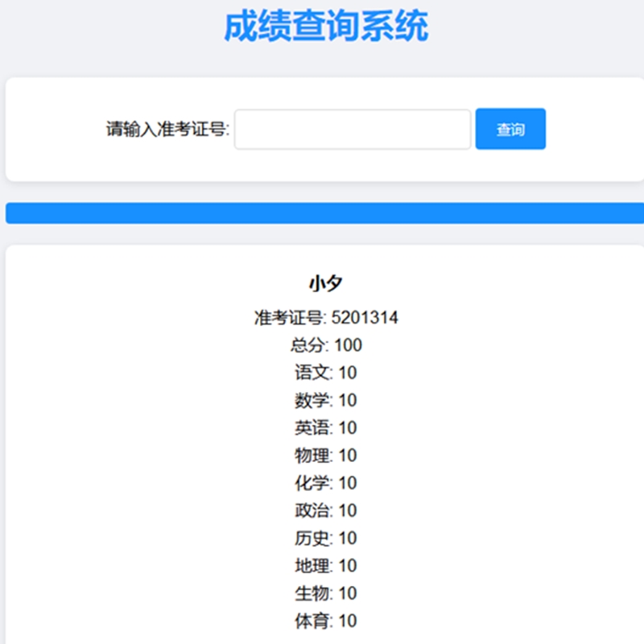644x644 pixels.
Task: Click the 总分: 100 total score line
Action: pyautogui.click(x=325, y=345)
